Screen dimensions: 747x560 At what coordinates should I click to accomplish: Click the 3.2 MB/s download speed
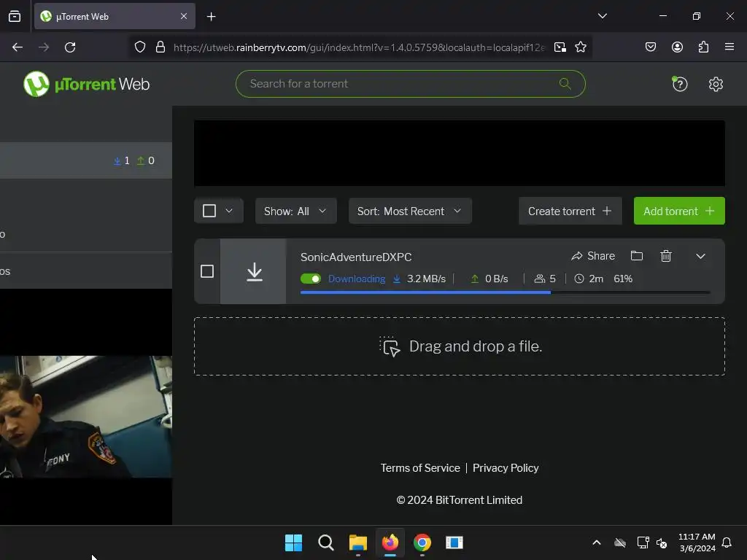point(426,279)
